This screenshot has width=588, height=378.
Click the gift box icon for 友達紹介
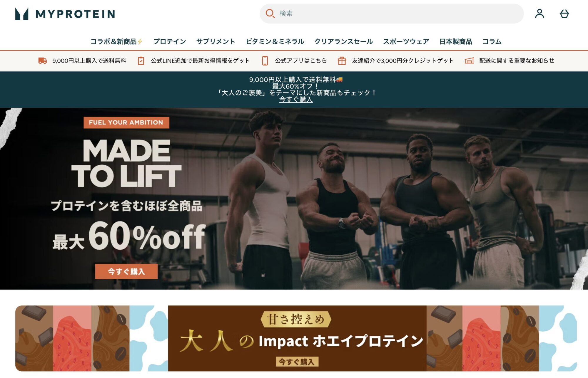tap(342, 61)
